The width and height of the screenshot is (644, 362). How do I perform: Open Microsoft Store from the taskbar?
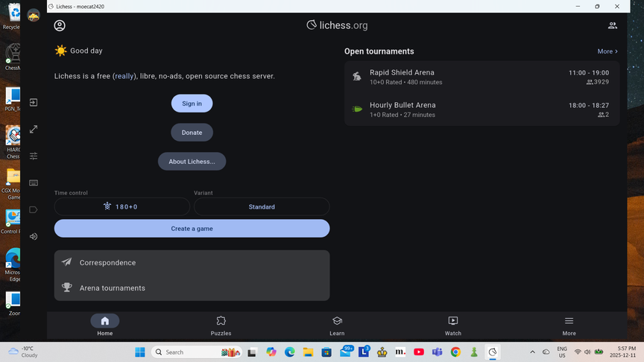pos(326,352)
